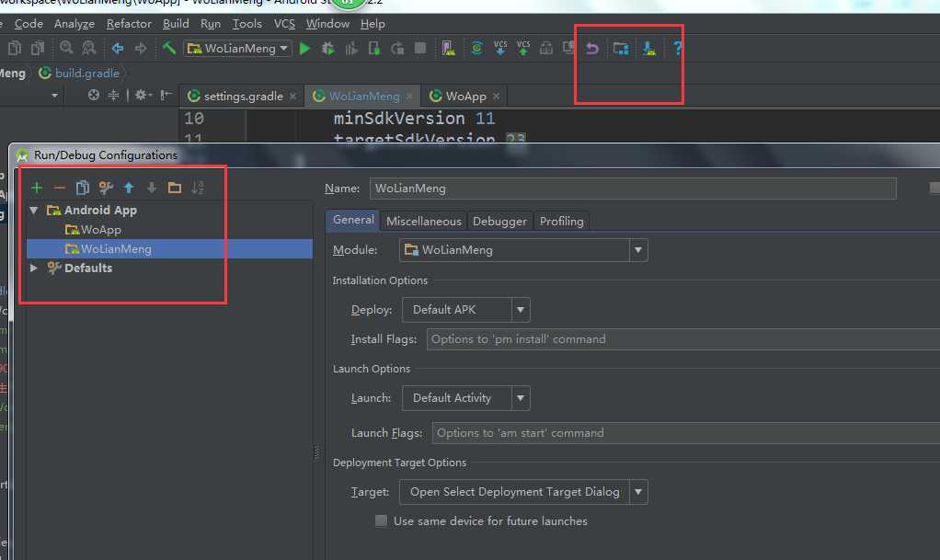Open the Deploy Default APK dropdown
Image resolution: width=940 pixels, height=560 pixels.
click(x=465, y=310)
